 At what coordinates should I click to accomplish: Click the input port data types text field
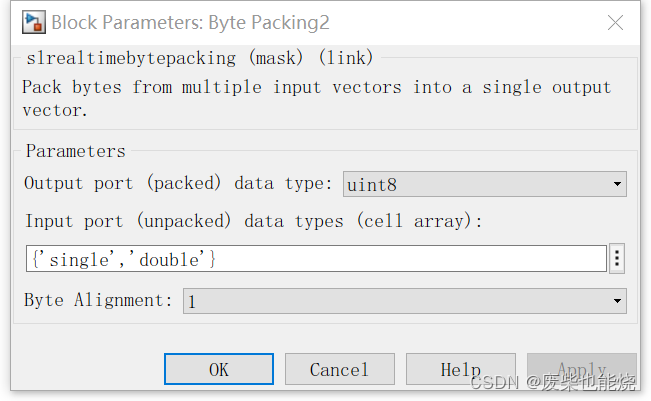coord(316,259)
